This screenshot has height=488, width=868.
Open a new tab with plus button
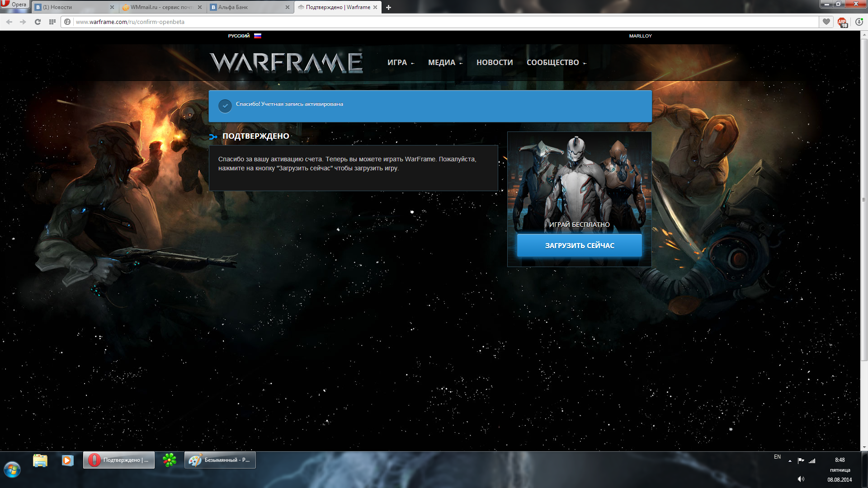(x=388, y=7)
